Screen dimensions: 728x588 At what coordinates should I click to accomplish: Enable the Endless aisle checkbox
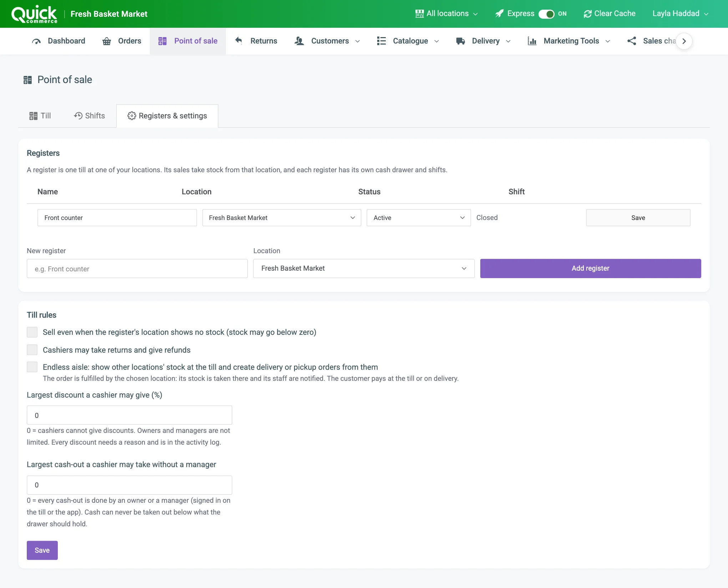coord(32,367)
